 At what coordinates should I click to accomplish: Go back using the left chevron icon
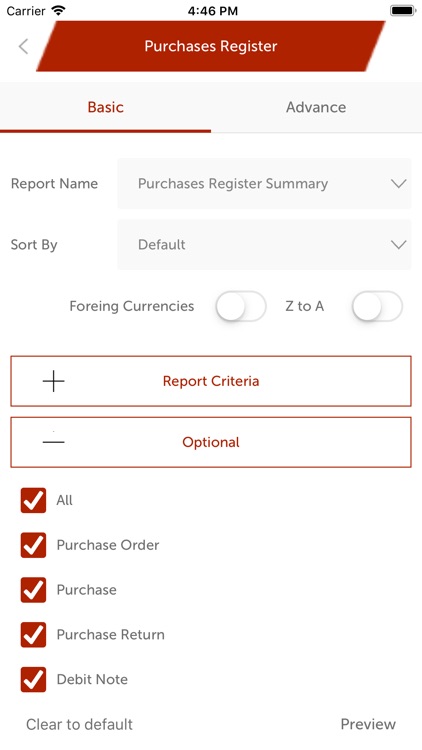[23, 46]
